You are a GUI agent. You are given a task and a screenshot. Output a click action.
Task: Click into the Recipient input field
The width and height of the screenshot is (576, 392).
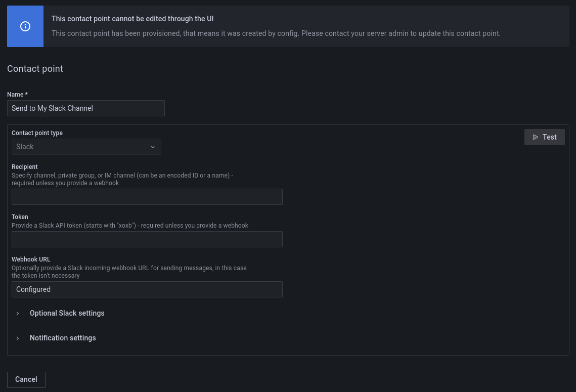147,197
